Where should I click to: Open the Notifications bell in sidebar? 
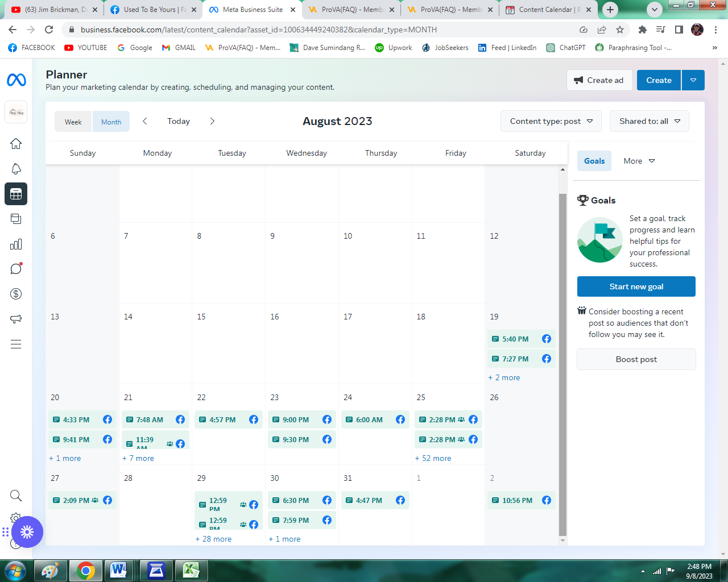(16, 169)
